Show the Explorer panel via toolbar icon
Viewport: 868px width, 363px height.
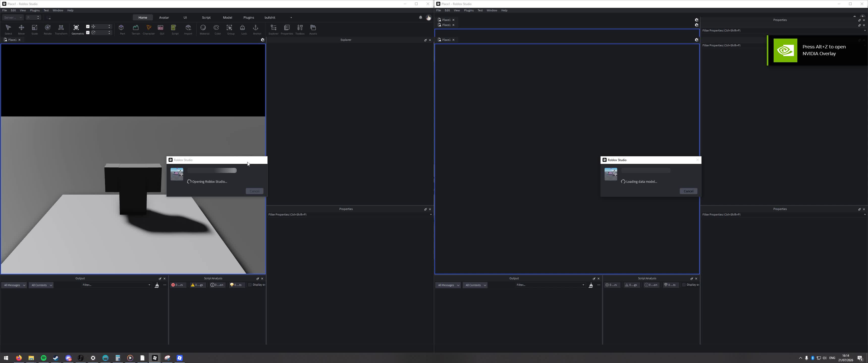click(x=273, y=29)
